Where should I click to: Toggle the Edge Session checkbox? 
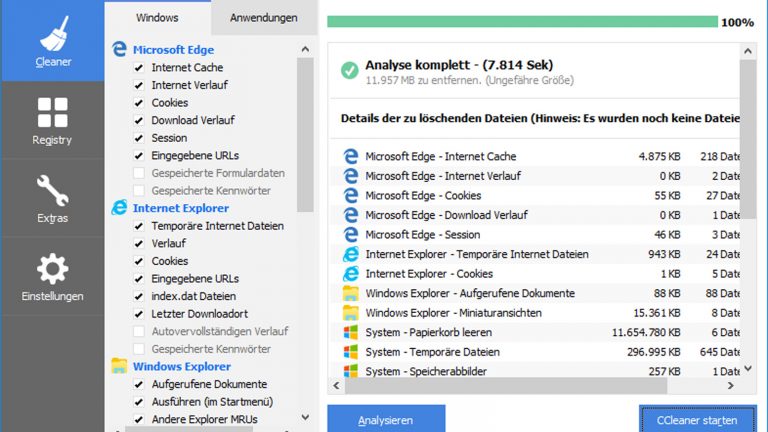pyautogui.click(x=139, y=138)
